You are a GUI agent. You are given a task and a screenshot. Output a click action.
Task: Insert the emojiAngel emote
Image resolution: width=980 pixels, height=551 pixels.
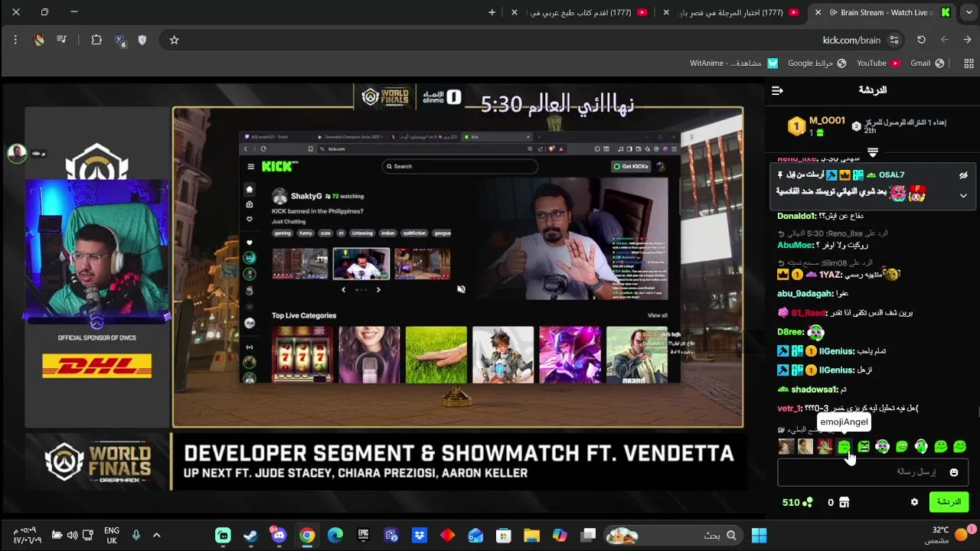pos(844,446)
